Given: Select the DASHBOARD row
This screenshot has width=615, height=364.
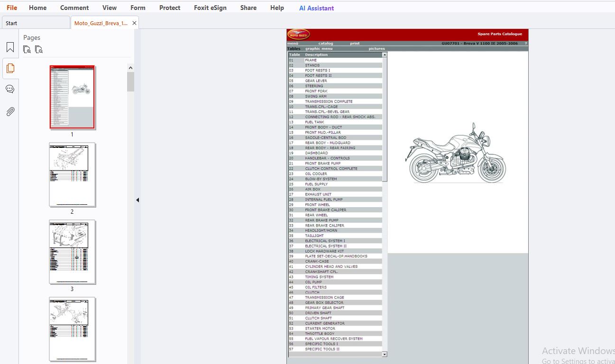Looking at the screenshot, I should [335, 153].
